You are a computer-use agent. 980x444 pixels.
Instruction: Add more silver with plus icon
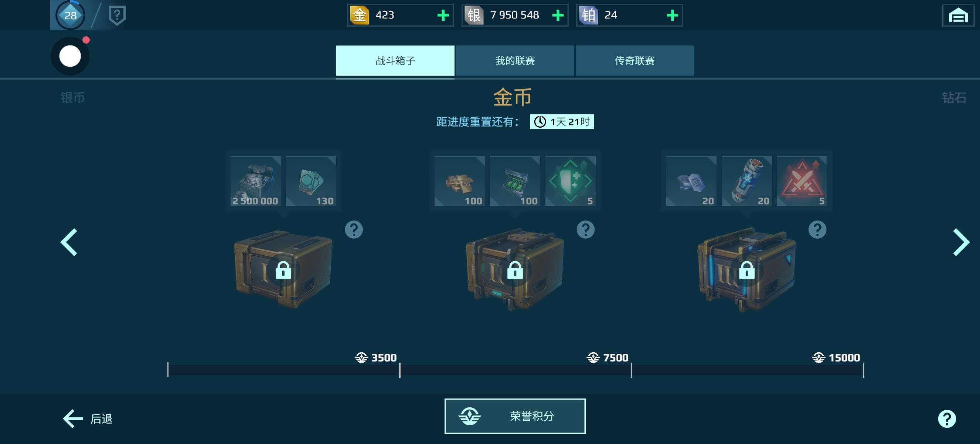coord(558,15)
